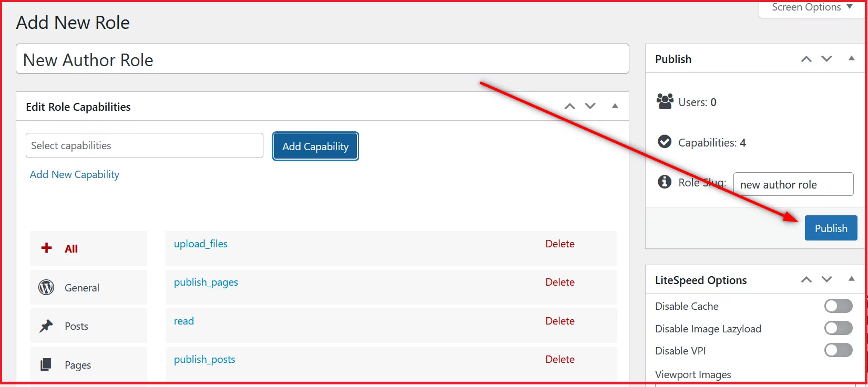
Task: Click the blue Publish button
Action: (x=831, y=228)
